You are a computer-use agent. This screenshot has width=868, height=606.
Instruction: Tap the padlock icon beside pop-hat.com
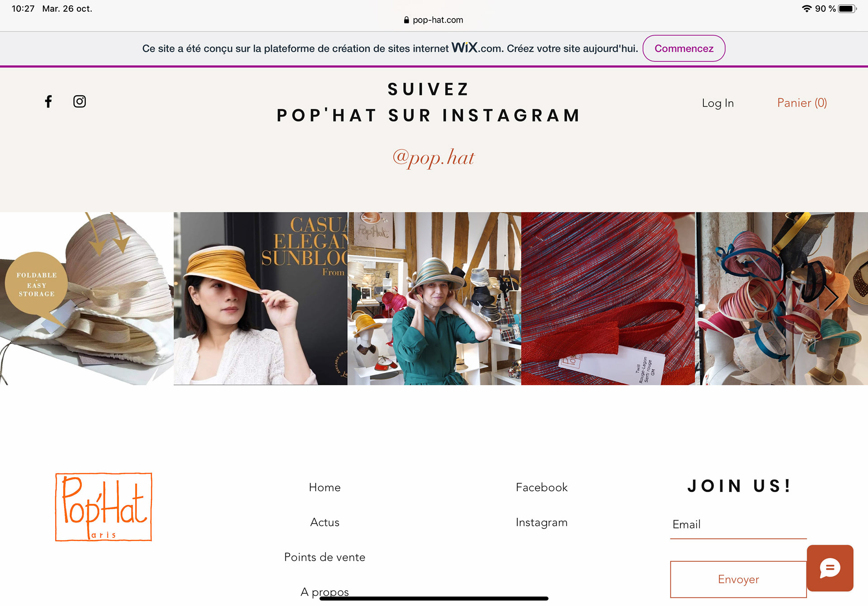point(406,20)
